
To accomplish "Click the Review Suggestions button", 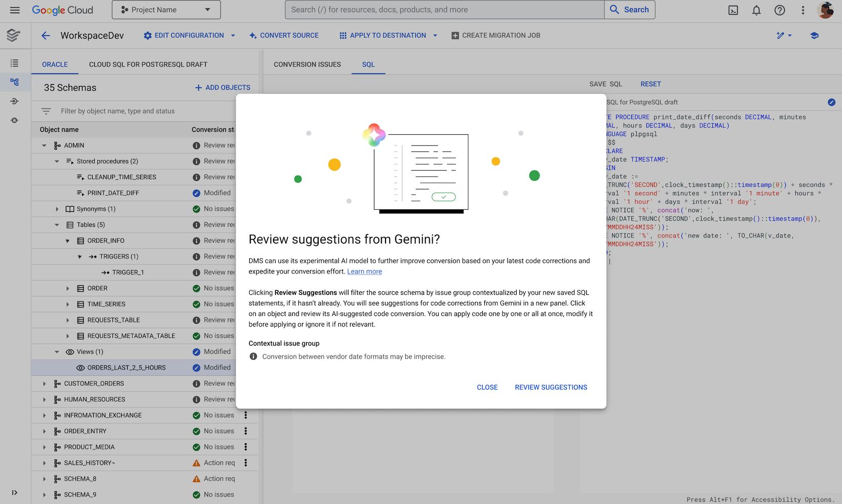I will tap(551, 387).
